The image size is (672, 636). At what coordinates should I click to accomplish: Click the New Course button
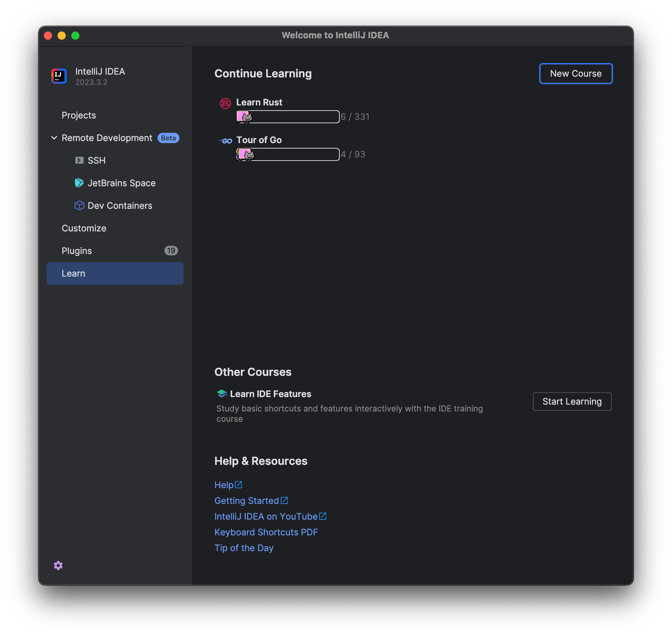click(x=575, y=74)
